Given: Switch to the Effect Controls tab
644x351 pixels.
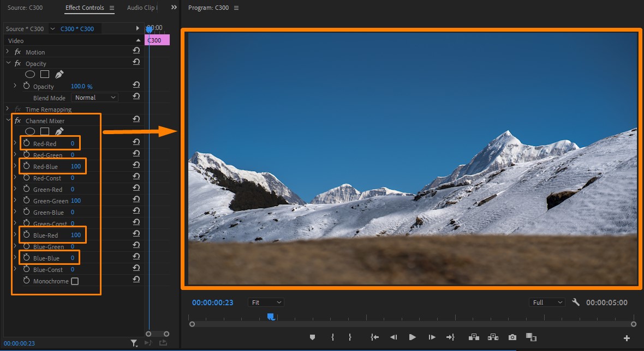Looking at the screenshot, I should 85,8.
